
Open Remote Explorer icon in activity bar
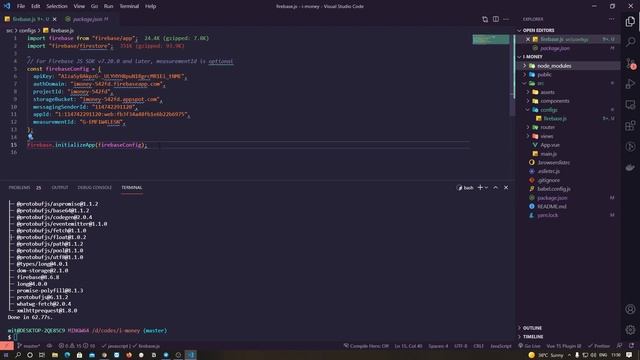tap(630, 105)
